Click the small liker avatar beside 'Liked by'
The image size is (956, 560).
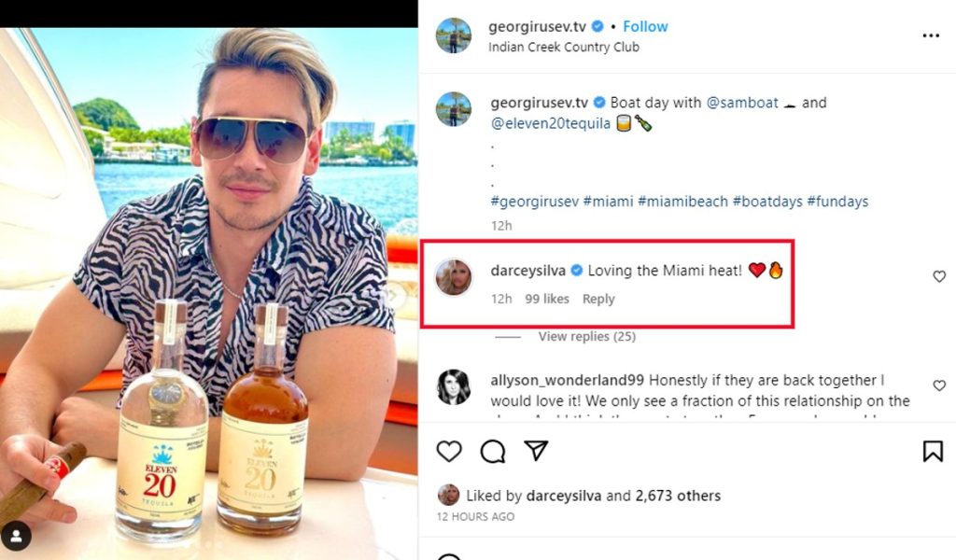(447, 496)
